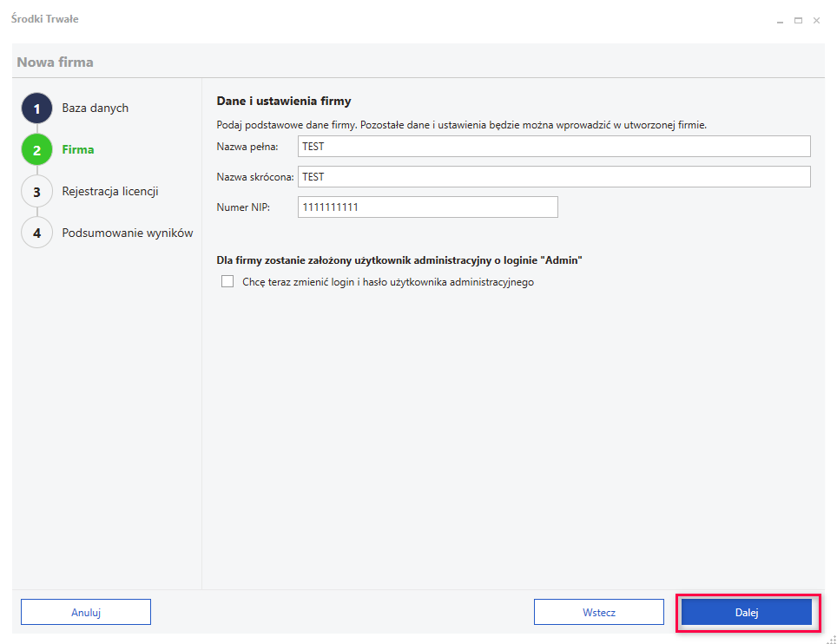Click the step 1 circle icon
Viewport: 837px width, 644px height.
[36, 108]
